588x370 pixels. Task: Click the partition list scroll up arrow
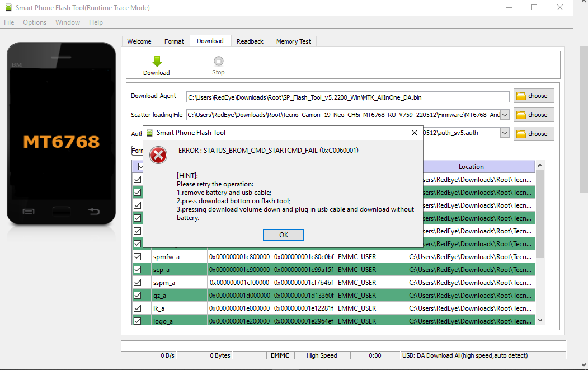pos(540,165)
